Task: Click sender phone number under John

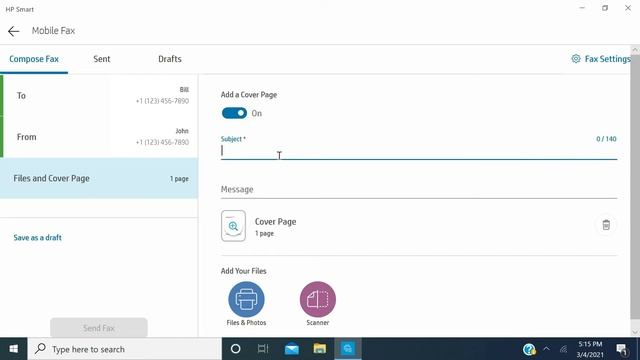Action: pyautogui.click(x=162, y=142)
